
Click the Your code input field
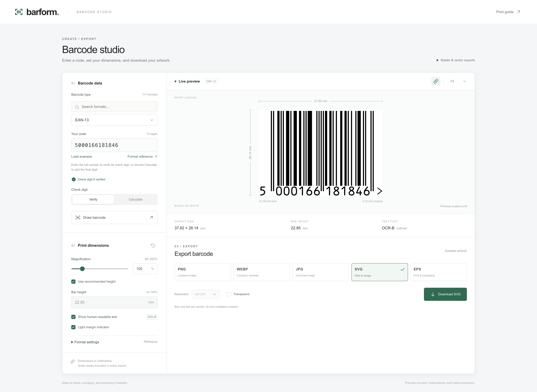(x=114, y=145)
